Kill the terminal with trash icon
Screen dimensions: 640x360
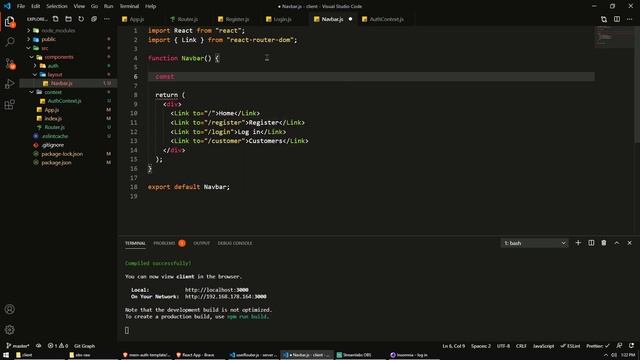[604, 243]
